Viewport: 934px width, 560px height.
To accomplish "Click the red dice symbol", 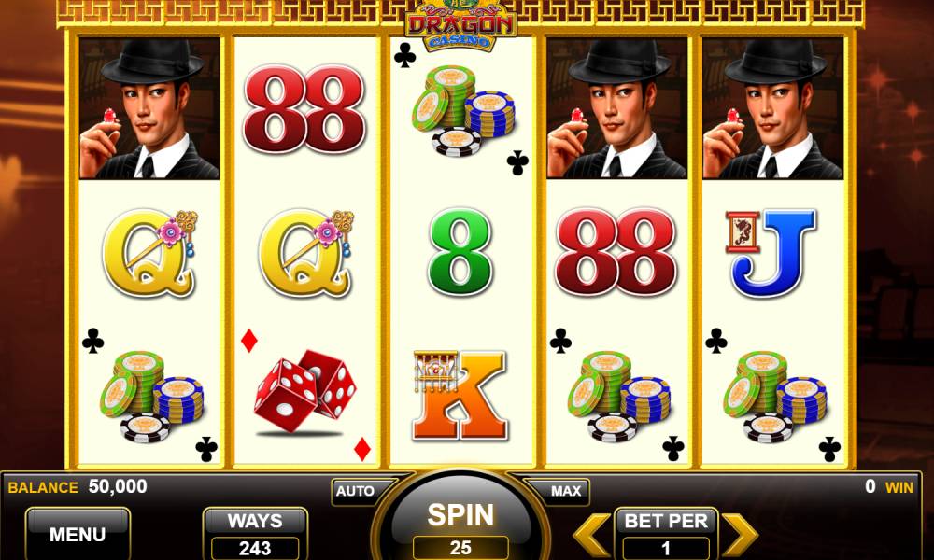I will click(305, 391).
